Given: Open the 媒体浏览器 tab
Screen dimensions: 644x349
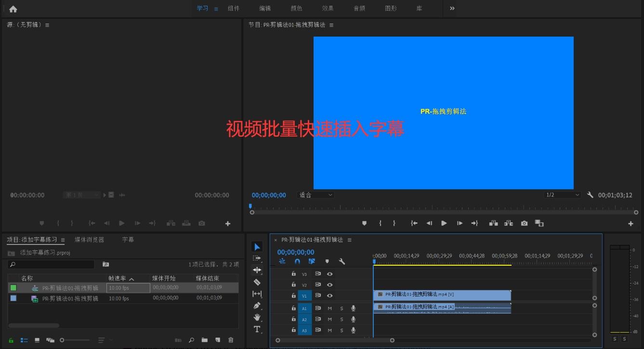Looking at the screenshot, I should [x=89, y=240].
